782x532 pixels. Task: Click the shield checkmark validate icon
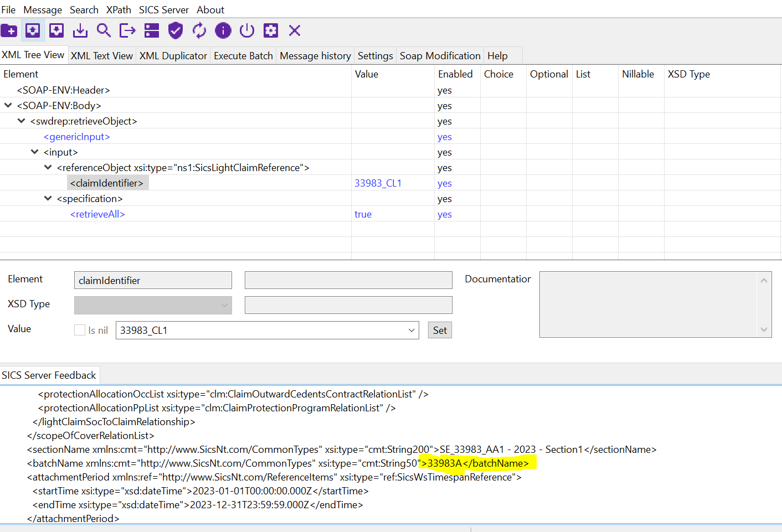(176, 30)
